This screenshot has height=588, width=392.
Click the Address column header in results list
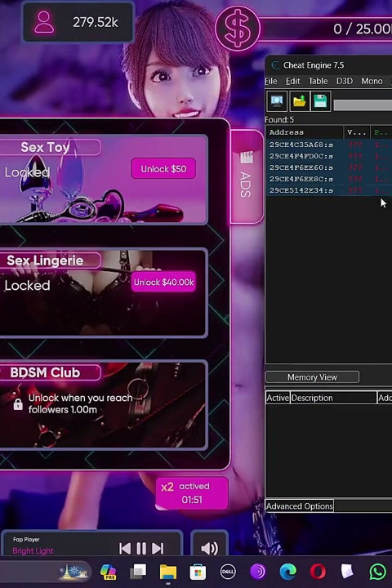tap(305, 132)
